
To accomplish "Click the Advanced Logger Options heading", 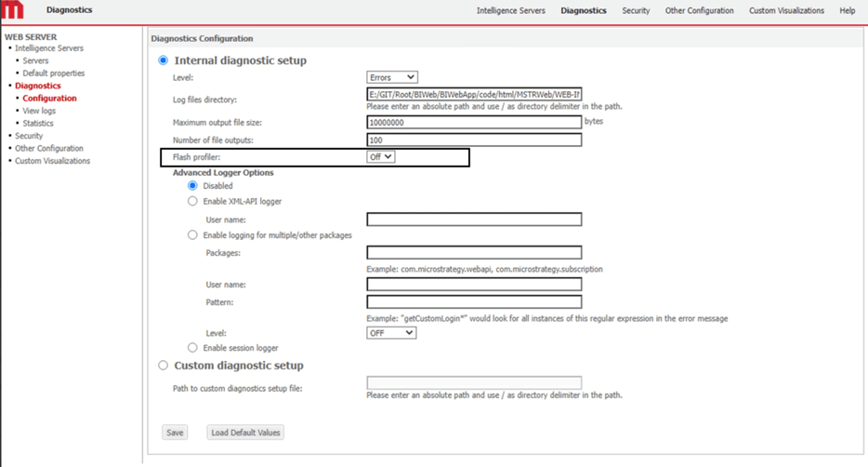I will tap(223, 173).
